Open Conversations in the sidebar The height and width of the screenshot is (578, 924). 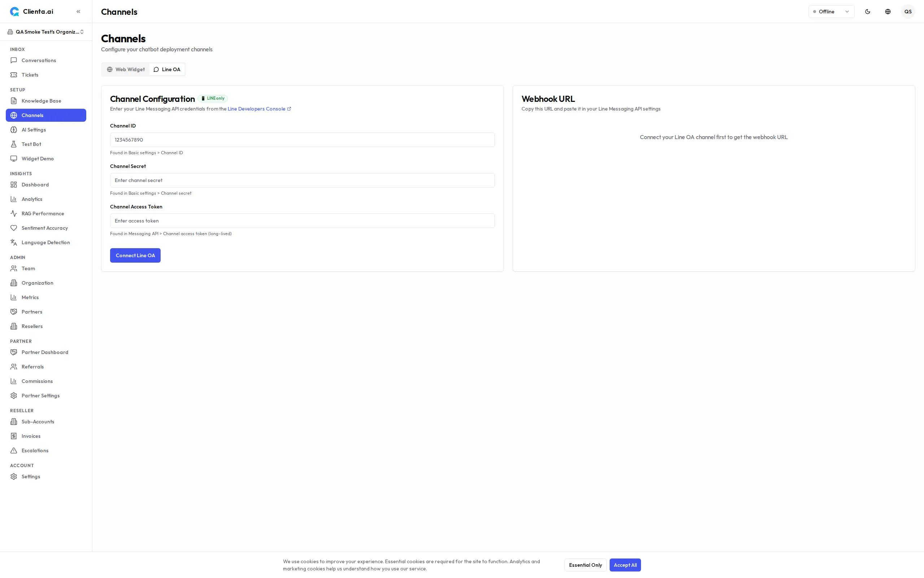tap(46, 60)
